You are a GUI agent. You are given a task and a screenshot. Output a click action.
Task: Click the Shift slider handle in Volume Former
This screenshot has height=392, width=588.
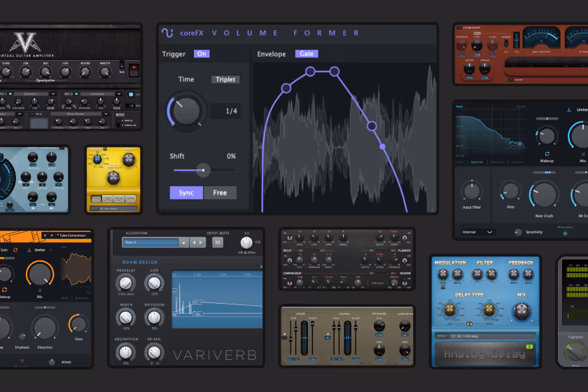coord(203,170)
